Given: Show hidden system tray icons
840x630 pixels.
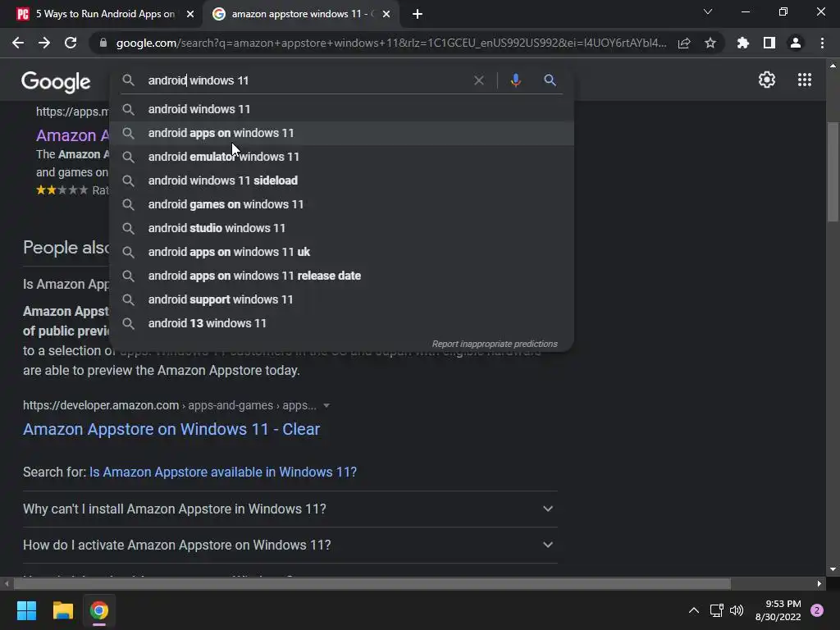Looking at the screenshot, I should click(x=693, y=610).
